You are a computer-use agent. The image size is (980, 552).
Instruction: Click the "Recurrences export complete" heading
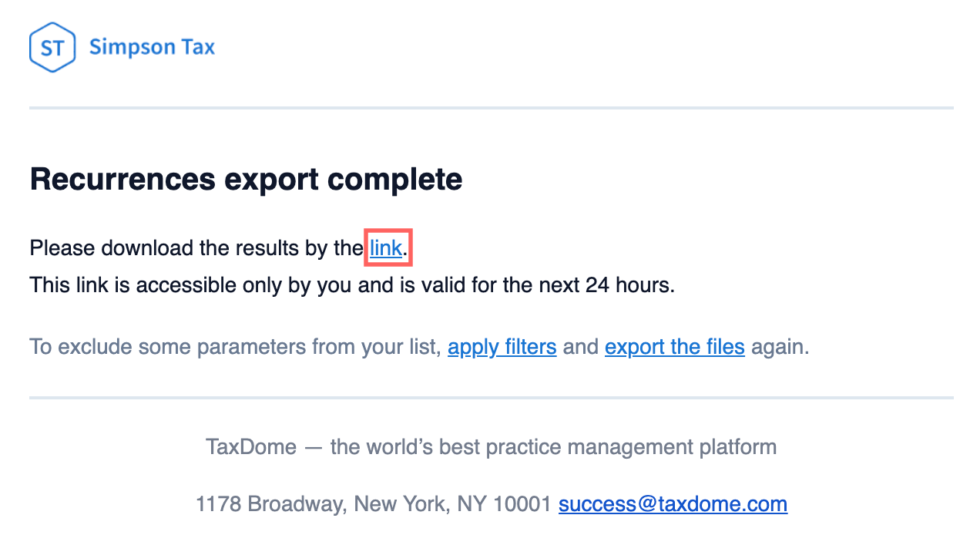point(246,179)
